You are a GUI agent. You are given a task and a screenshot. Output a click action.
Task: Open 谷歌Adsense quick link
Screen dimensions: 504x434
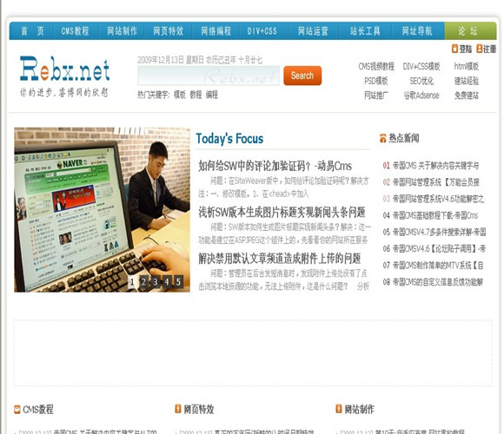pyautogui.click(x=421, y=95)
